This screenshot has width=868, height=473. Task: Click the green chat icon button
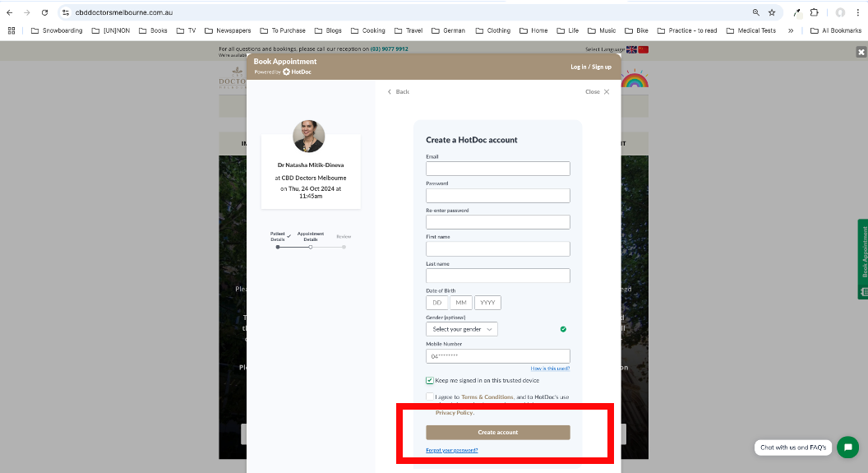(x=847, y=447)
